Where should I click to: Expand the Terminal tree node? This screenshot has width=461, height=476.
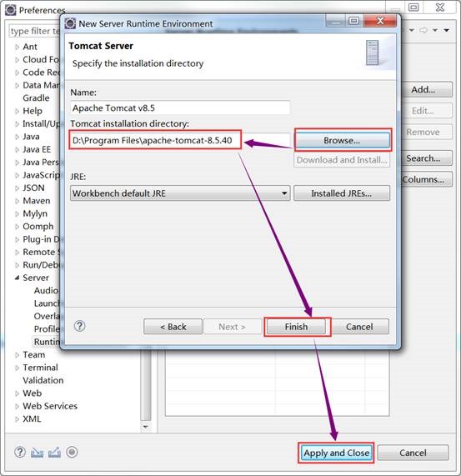[17, 368]
